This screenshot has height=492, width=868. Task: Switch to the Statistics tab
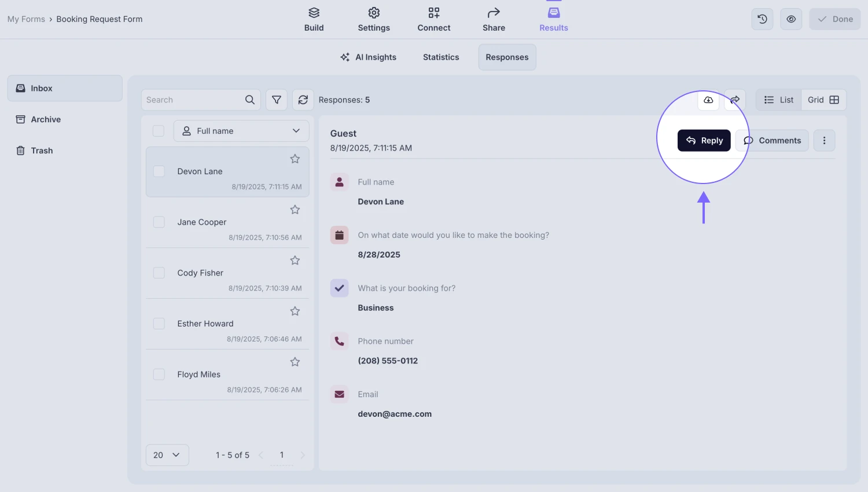click(440, 57)
